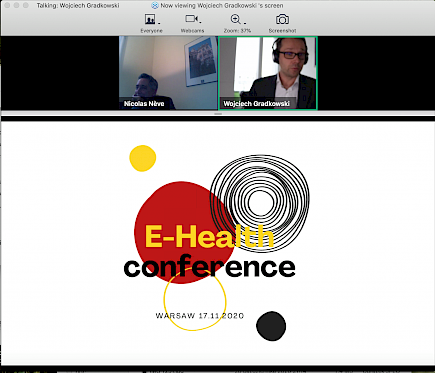Image resolution: width=435 pixels, height=373 pixels.
Task: Open the Webcams camera icon
Action: point(191,19)
